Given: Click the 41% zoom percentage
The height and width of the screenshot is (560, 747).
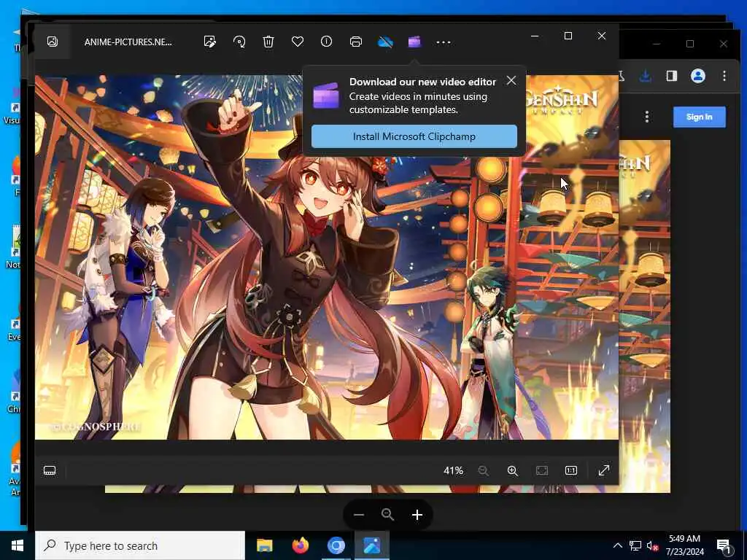Looking at the screenshot, I should click(x=453, y=470).
